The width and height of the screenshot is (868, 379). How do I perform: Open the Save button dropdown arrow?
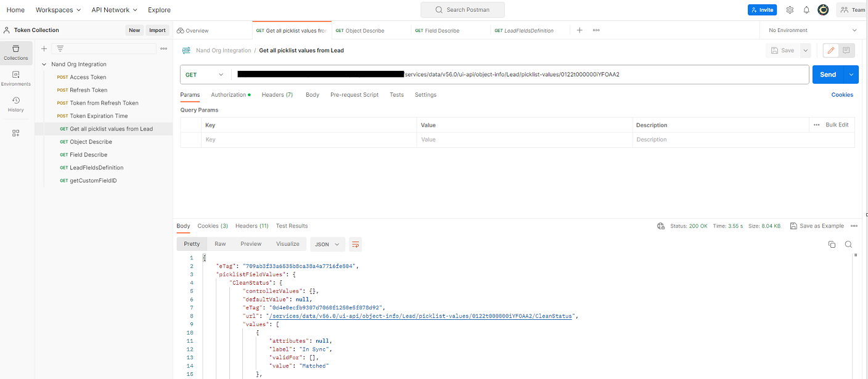pyautogui.click(x=805, y=51)
